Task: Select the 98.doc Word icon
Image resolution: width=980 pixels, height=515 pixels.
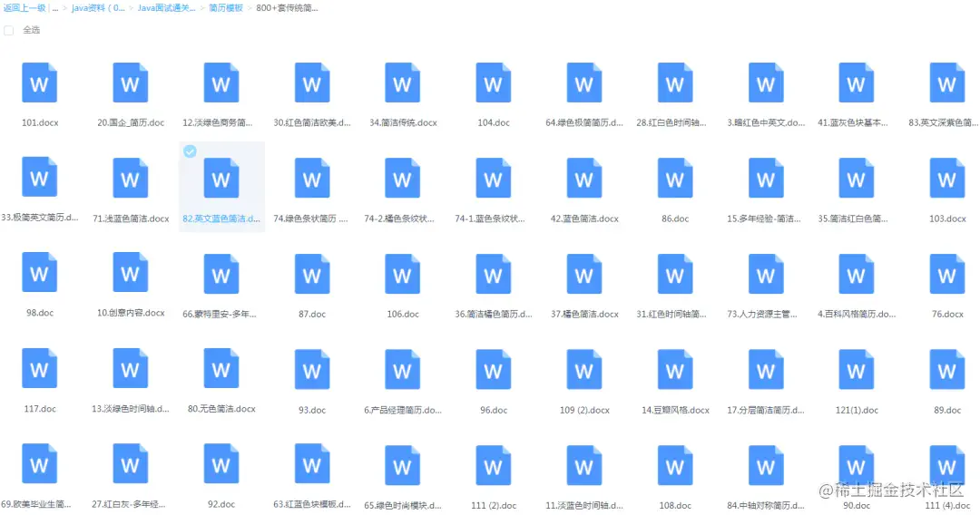Action: pos(39,272)
